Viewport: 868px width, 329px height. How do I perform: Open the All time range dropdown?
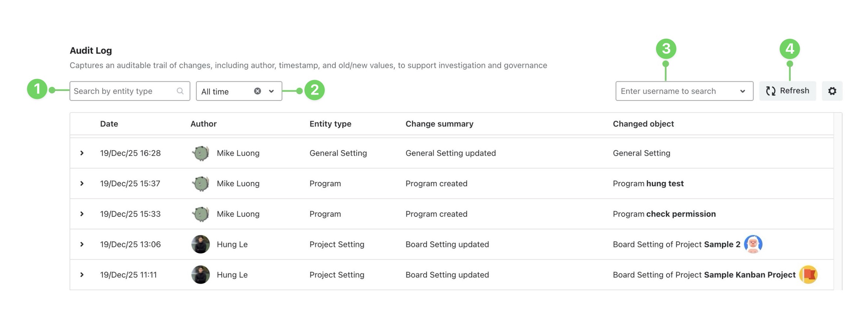pos(271,91)
